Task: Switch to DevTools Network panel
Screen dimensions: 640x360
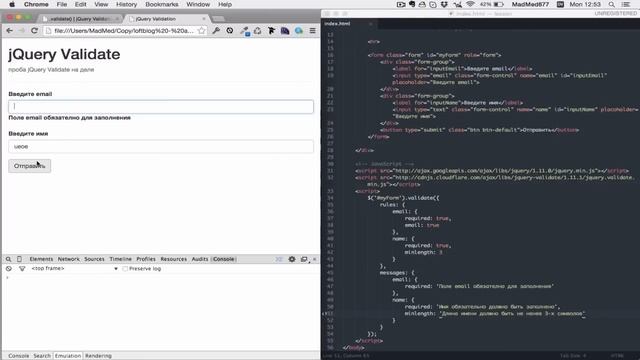Action: click(69, 259)
